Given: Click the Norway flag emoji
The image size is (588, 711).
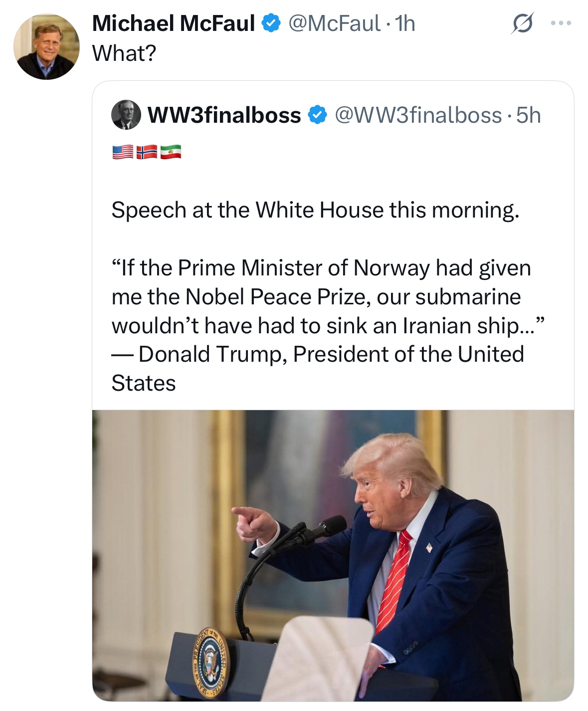Looking at the screenshot, I should (147, 152).
